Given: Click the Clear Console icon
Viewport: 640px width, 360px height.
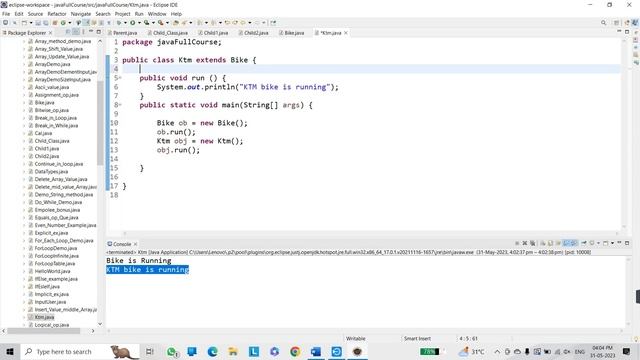Looking at the screenshot, I should (543, 243).
